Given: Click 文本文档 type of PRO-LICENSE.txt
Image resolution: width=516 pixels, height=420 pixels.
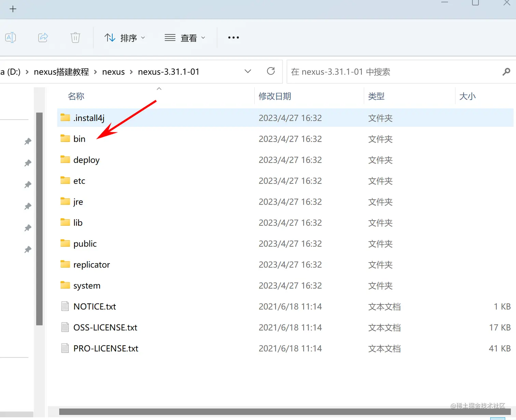Looking at the screenshot, I should coord(384,348).
